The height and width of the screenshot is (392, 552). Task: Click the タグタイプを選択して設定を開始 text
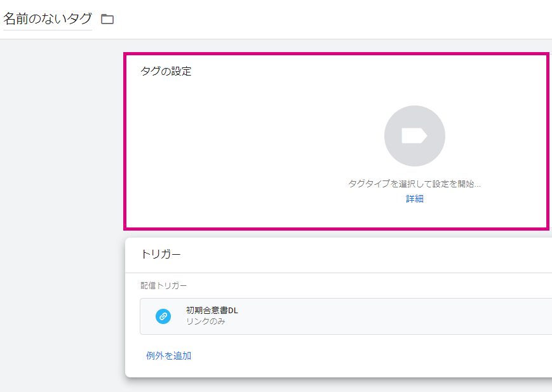point(414,184)
